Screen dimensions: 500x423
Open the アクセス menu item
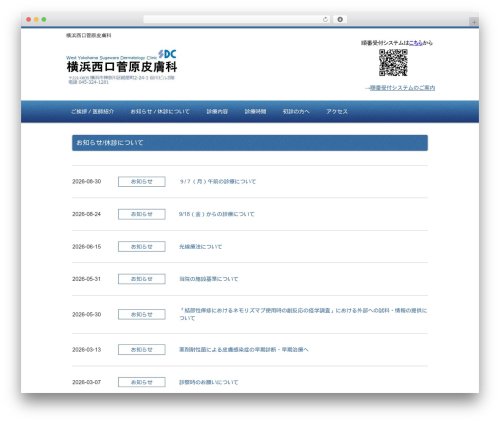click(x=337, y=111)
